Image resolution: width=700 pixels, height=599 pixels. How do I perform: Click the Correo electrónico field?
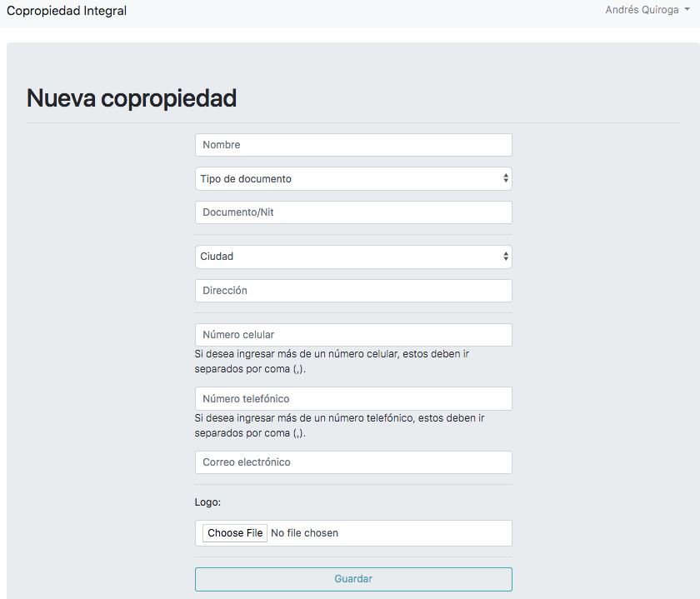click(353, 462)
